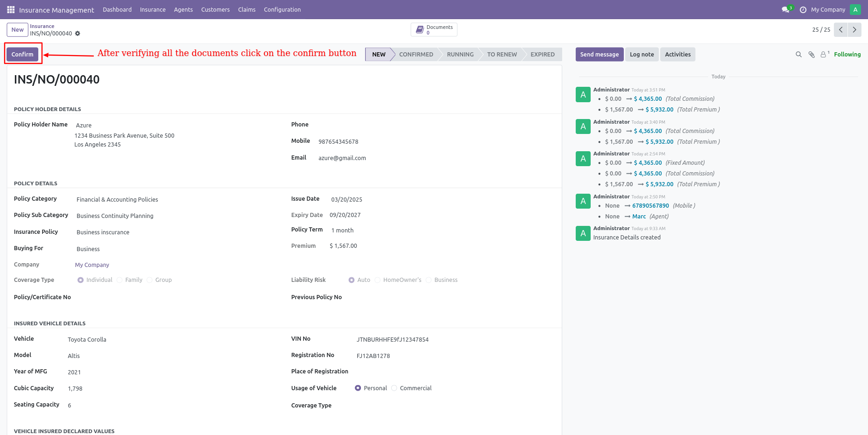
Task: Open My Company link in Company field
Action: coord(92,265)
